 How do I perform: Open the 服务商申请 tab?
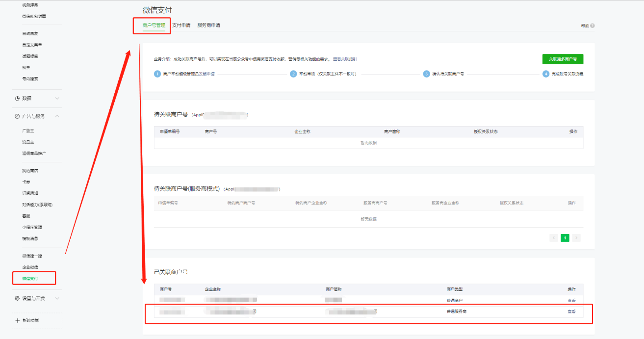point(208,25)
